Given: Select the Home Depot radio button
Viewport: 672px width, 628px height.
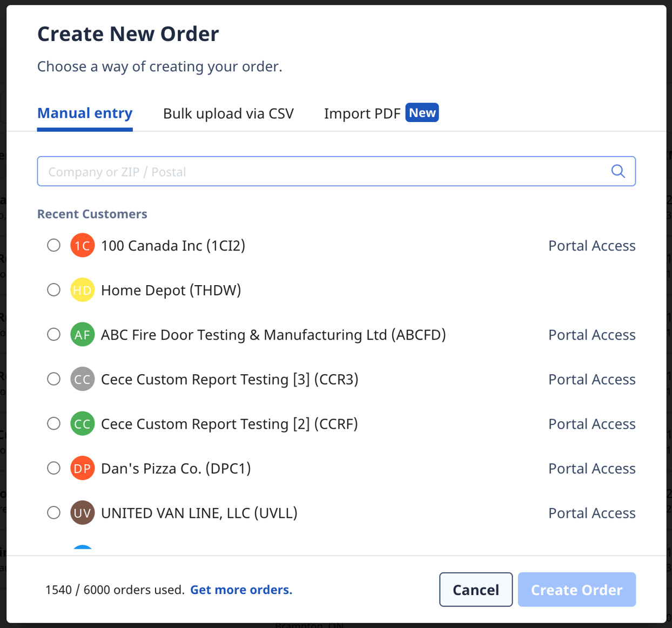Looking at the screenshot, I should [53, 289].
